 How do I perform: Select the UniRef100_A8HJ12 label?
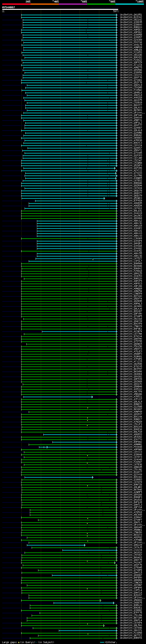pos(131,221)
